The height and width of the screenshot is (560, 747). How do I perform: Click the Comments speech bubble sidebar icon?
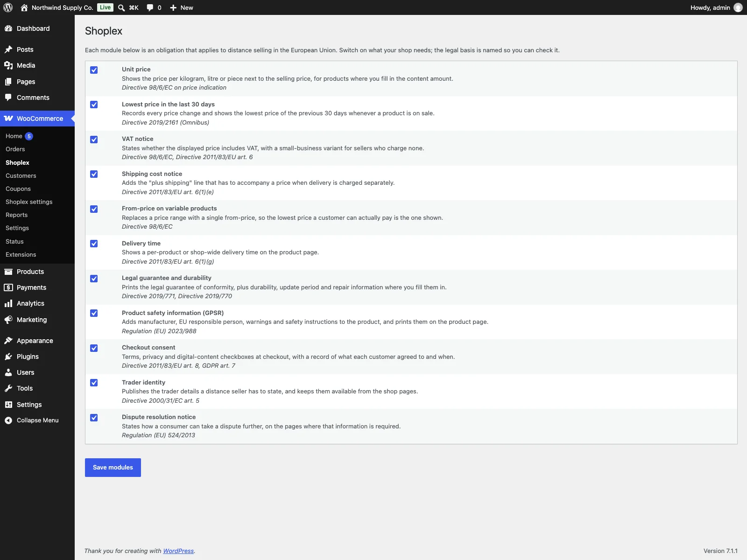(x=8, y=98)
